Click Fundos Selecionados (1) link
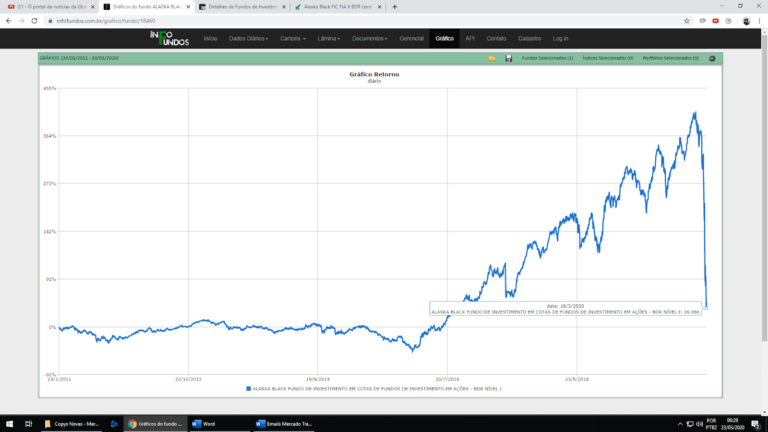Screen dimensions: 768x432 [547, 59]
